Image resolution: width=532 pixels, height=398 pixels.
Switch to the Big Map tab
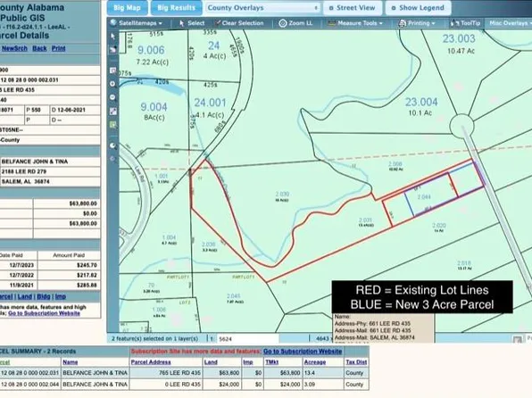click(128, 8)
